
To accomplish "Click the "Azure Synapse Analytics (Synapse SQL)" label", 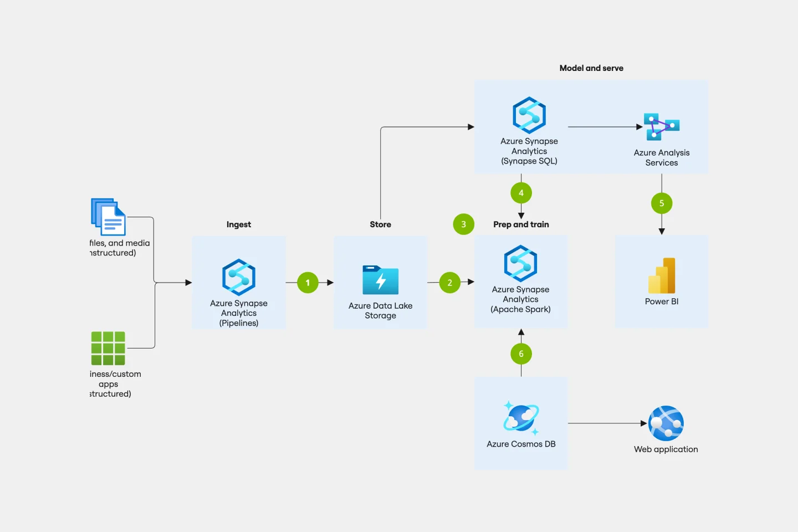I will coord(529,151).
